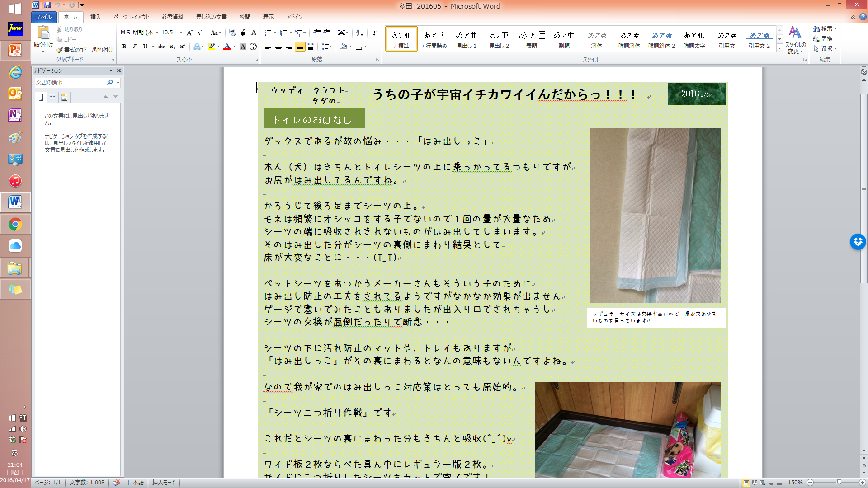The height and width of the screenshot is (488, 868).
Task: Click the Superscript x² icon
Action: 182,47
